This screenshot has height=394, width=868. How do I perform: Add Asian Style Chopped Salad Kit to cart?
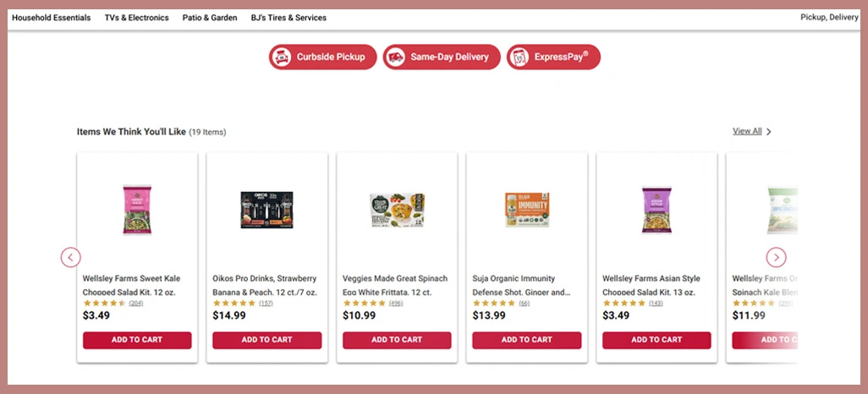(x=656, y=340)
